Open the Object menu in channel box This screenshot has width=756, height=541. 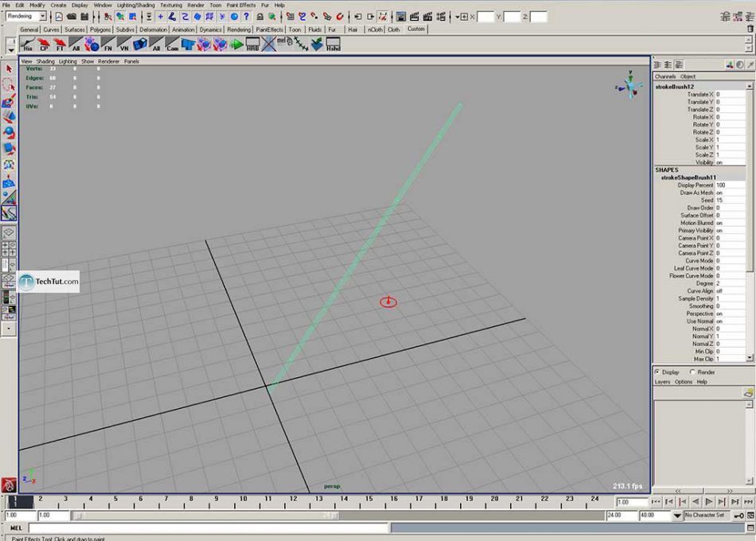(688, 76)
